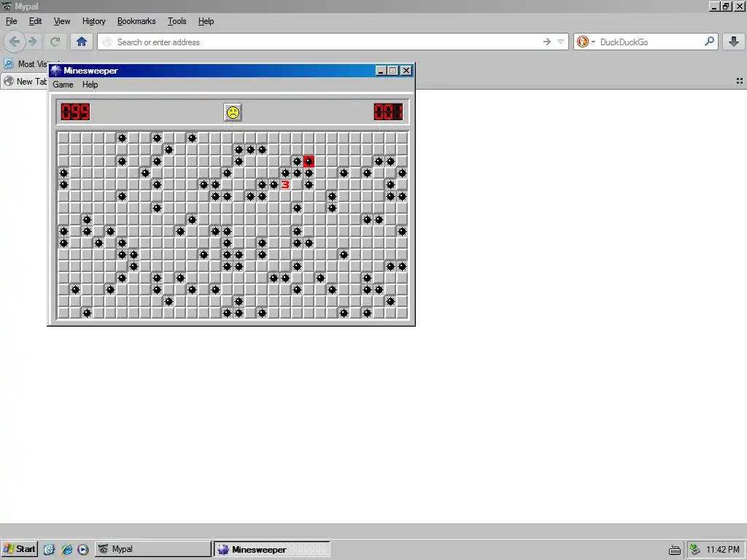The image size is (747, 560).
Task: Click the red number 3 cell
Action: tap(285, 184)
